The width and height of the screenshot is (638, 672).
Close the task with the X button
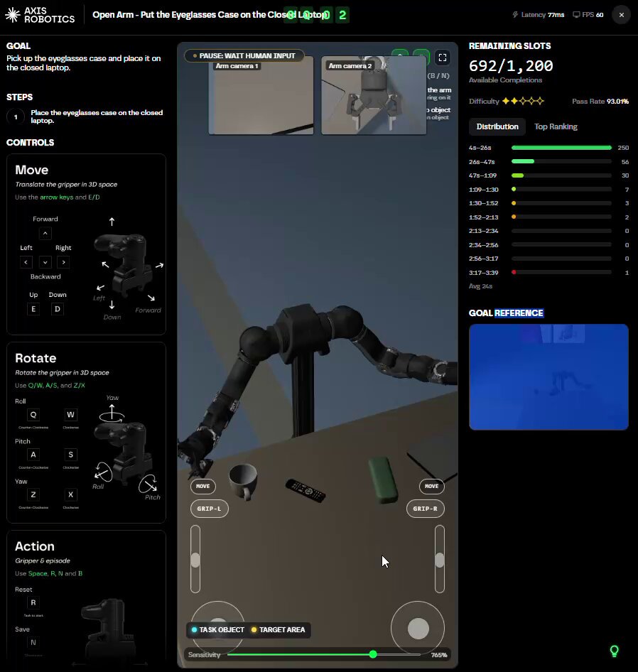621,15
